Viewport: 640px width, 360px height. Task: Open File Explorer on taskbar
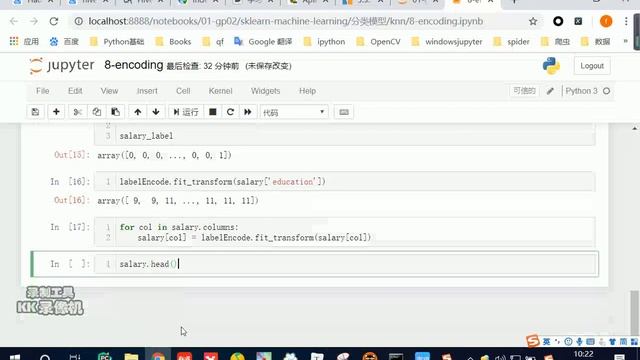click(x=131, y=357)
